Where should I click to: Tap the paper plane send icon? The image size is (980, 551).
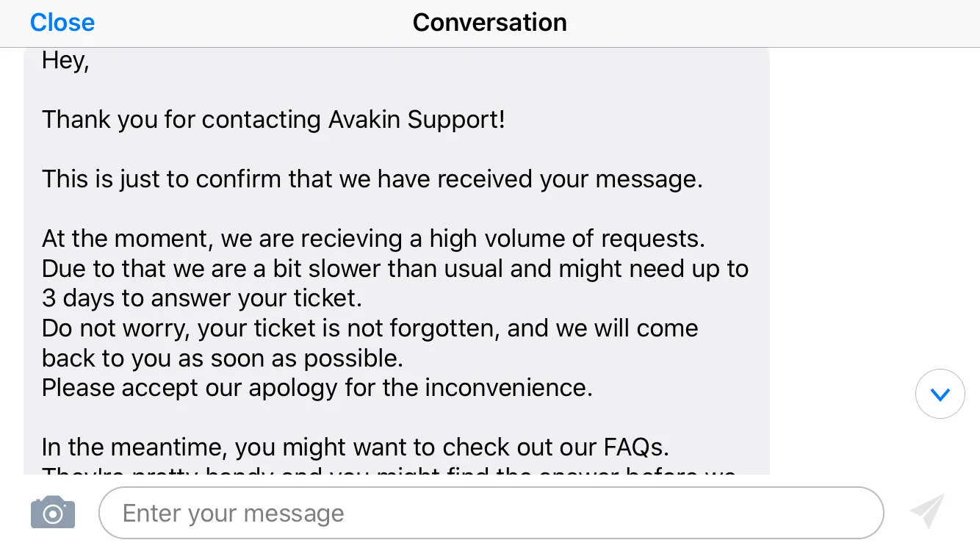(x=926, y=511)
